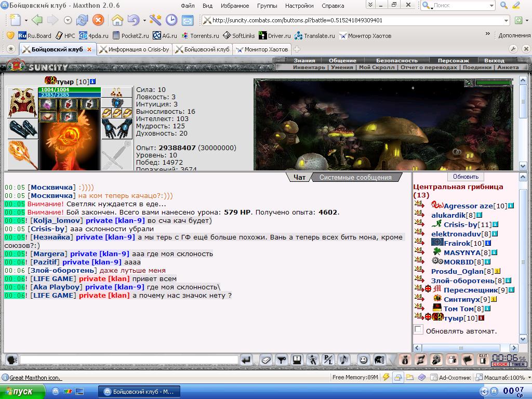This screenshot has height=399, width=532.
Task: Toggle the Ad-Охотник status bar option
Action: click(450, 377)
